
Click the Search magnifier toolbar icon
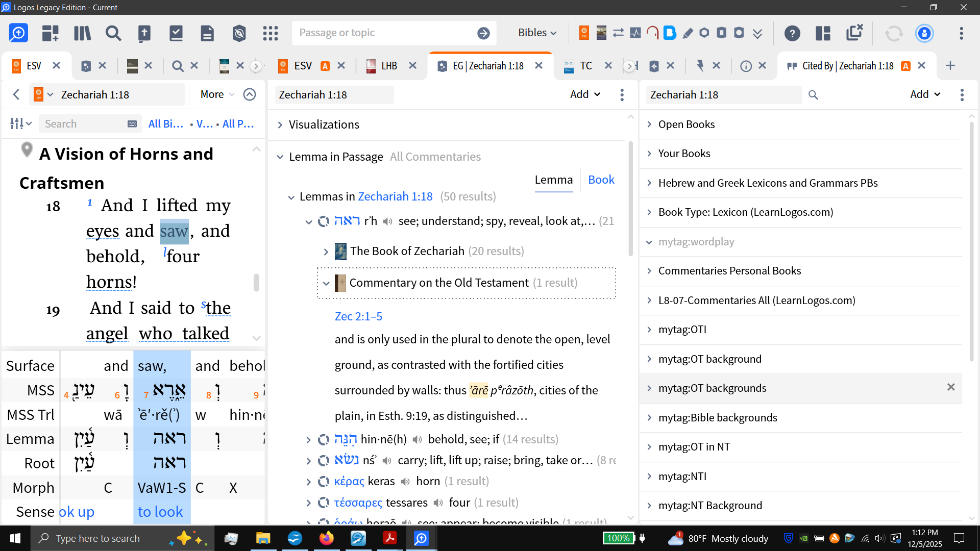pos(113,34)
